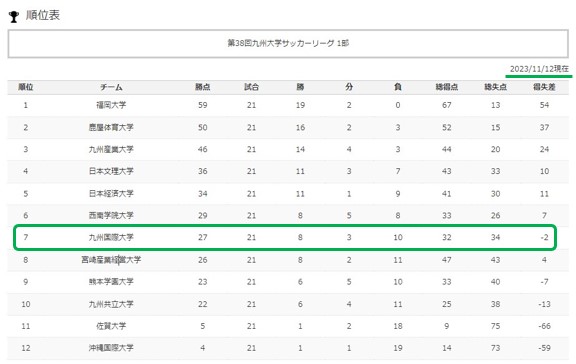Select the 九州産業大学 team name
This screenshot has width=576, height=364.
point(111,149)
